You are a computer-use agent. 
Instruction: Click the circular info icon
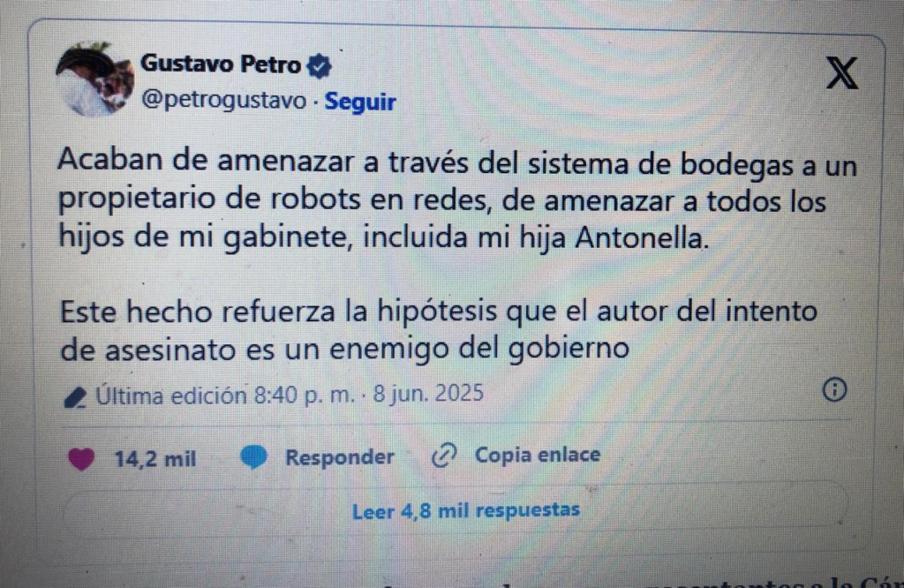(x=834, y=390)
